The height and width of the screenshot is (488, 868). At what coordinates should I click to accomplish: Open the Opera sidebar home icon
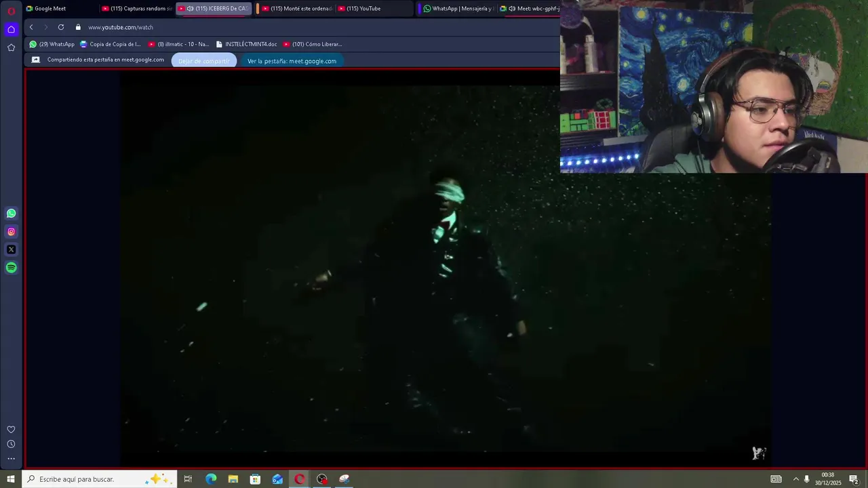[x=11, y=29]
